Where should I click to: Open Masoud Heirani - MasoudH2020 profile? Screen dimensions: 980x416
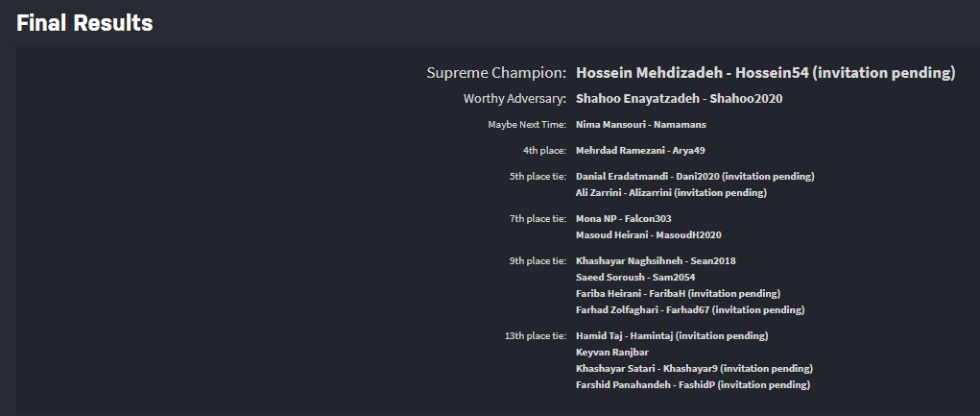(x=648, y=234)
